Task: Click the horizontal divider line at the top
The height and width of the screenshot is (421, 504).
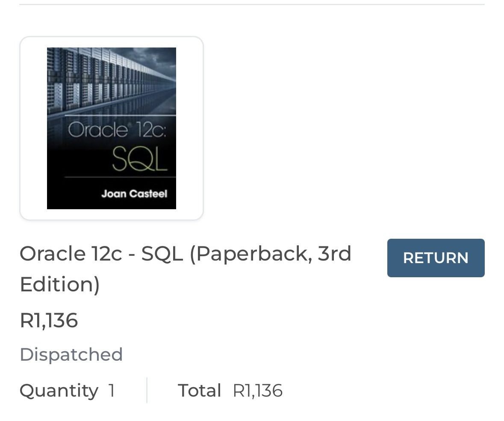Action: point(252,4)
